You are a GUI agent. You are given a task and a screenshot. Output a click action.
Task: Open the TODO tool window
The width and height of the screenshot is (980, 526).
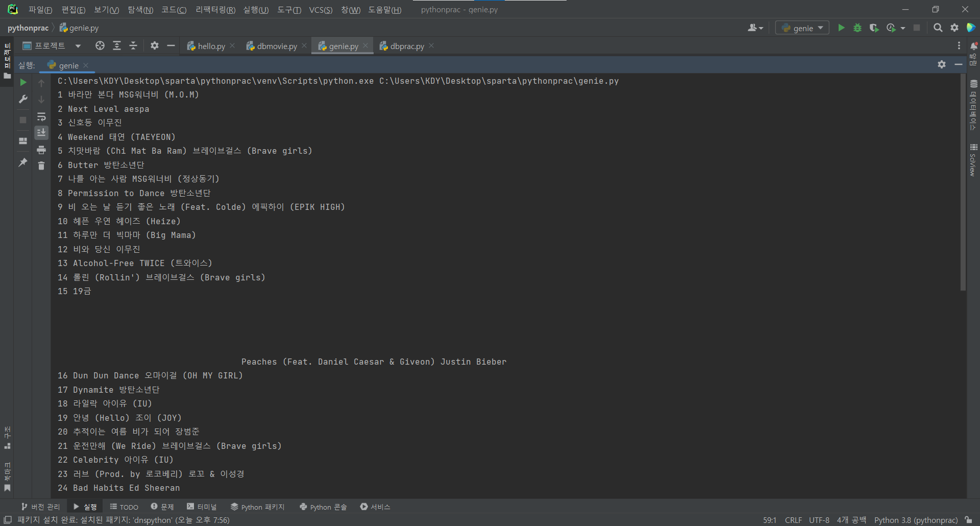click(x=124, y=507)
